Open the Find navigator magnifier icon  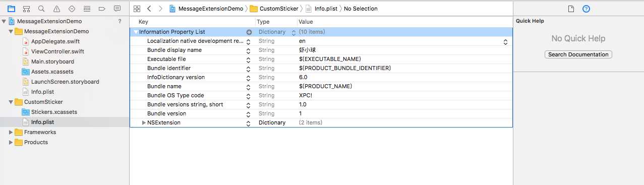[x=41, y=9]
